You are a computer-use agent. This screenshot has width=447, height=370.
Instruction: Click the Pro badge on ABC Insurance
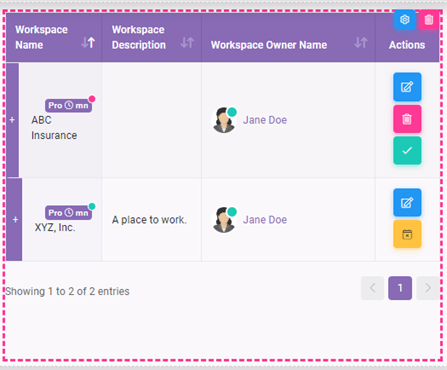pos(68,106)
